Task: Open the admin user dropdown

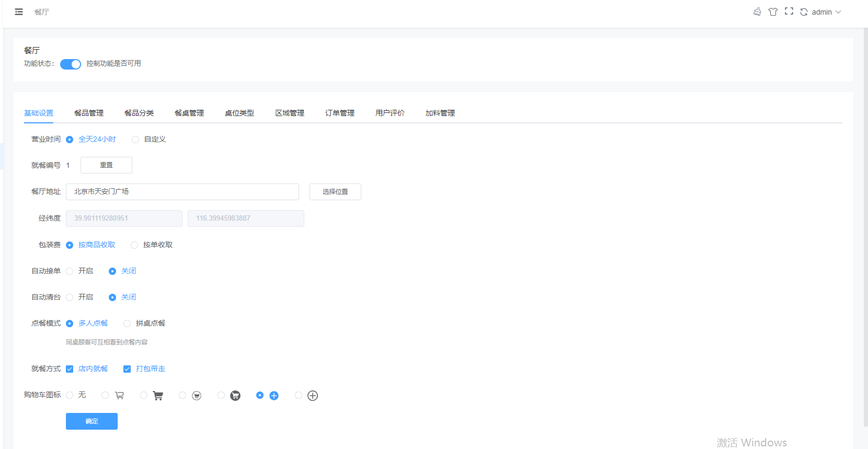Action: click(x=826, y=12)
